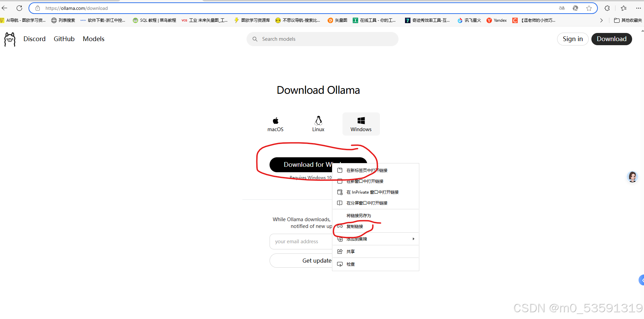Choose 复制链接 in context menu
This screenshot has height=319, width=644.
point(375,227)
